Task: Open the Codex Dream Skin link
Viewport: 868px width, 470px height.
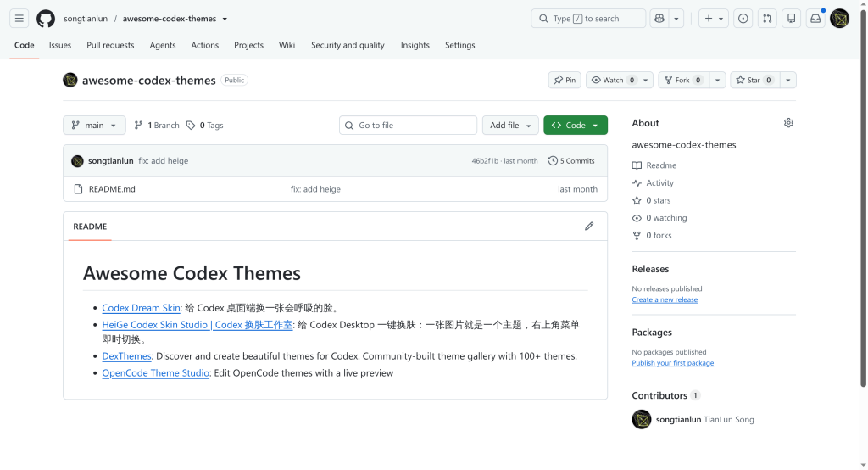Action: (x=142, y=308)
